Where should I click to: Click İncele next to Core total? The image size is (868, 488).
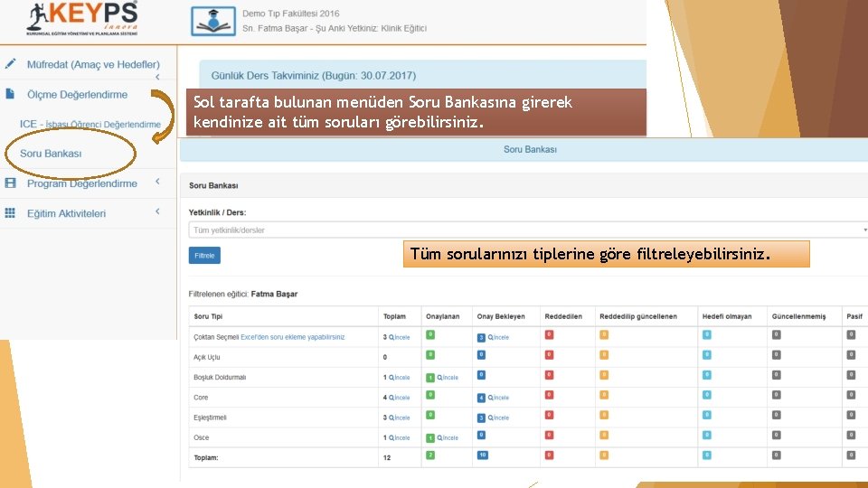click(x=399, y=398)
